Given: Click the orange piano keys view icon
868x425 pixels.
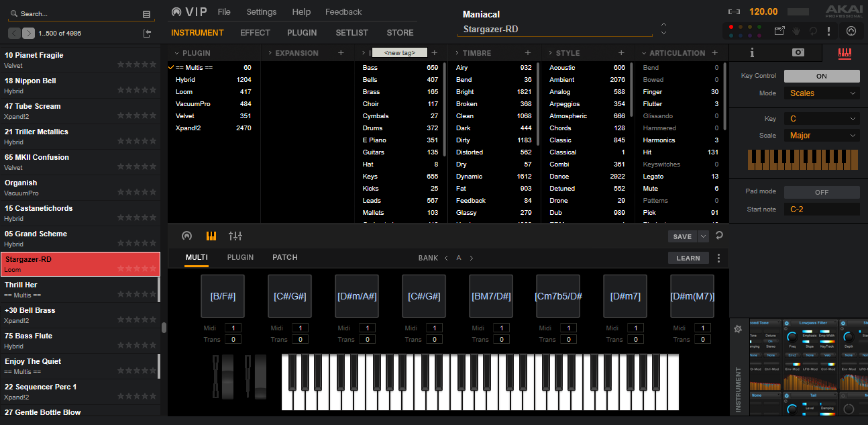Looking at the screenshot, I should [x=211, y=236].
